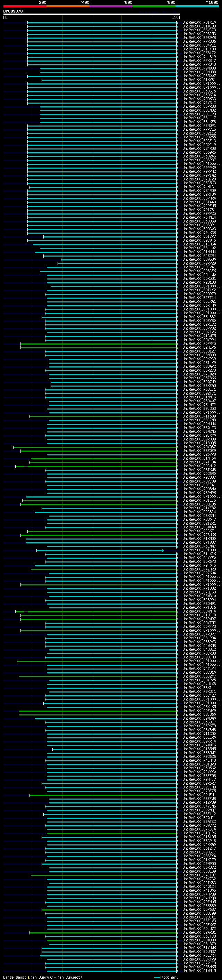Select label UniRef100_C3MBA9
222x980 pixels.
[x=199, y=355]
